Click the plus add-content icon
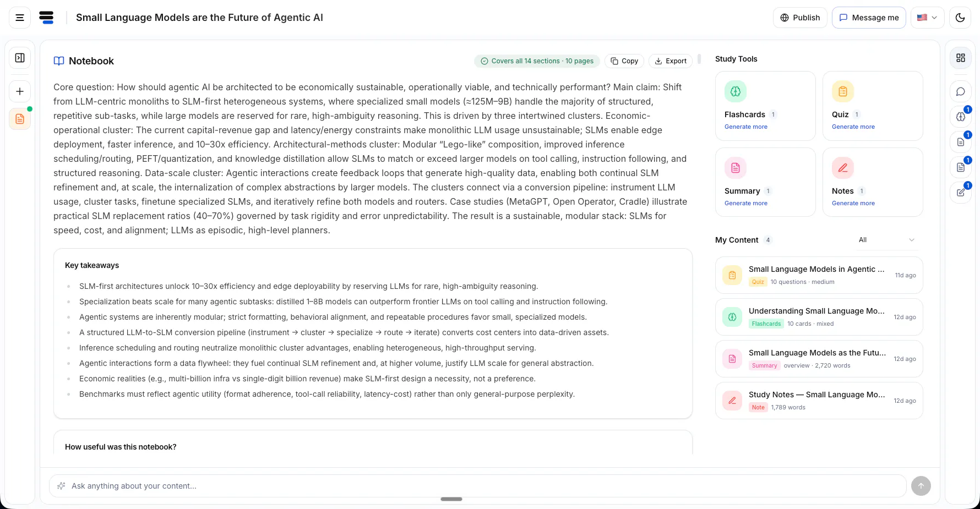Image resolution: width=980 pixels, height=509 pixels. click(x=20, y=91)
